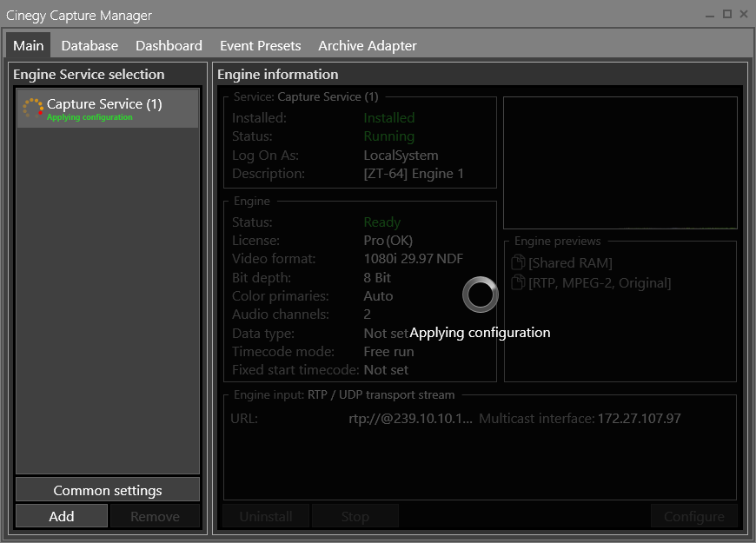The width and height of the screenshot is (756, 543).
Task: Click the Shared RAM preview copy icon
Action: 518,262
